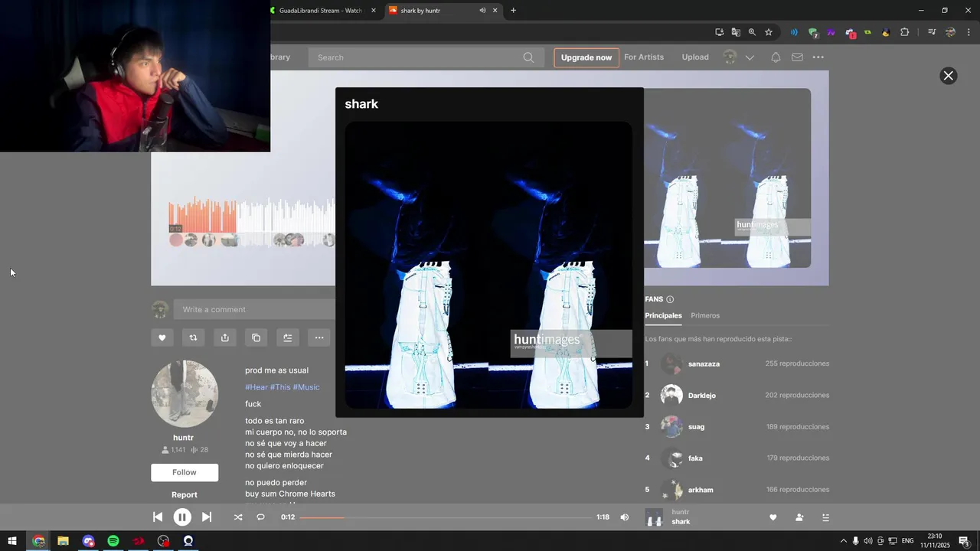Toggle shuffle in the player bar
Viewport: 980px width, 551px height.
(238, 517)
